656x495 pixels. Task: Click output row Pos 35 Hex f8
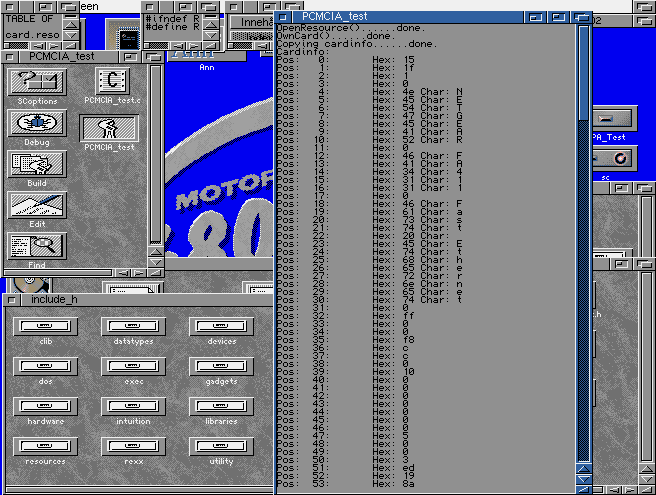(x=346, y=340)
